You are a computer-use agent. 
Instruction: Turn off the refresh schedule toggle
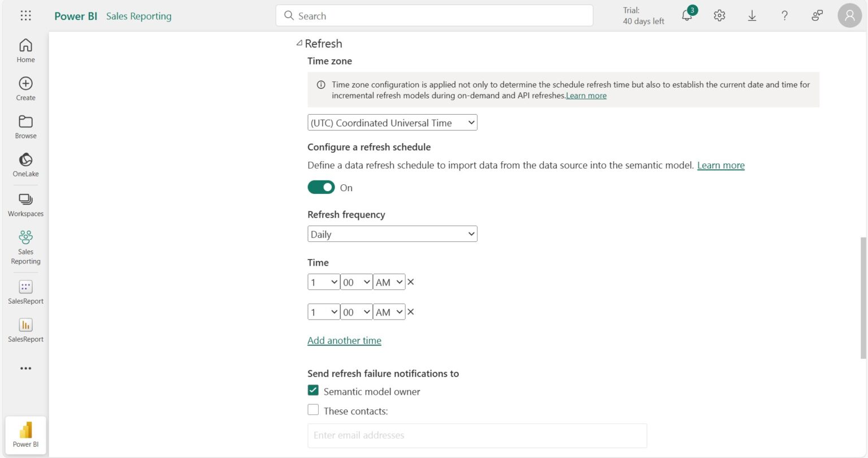click(x=321, y=187)
